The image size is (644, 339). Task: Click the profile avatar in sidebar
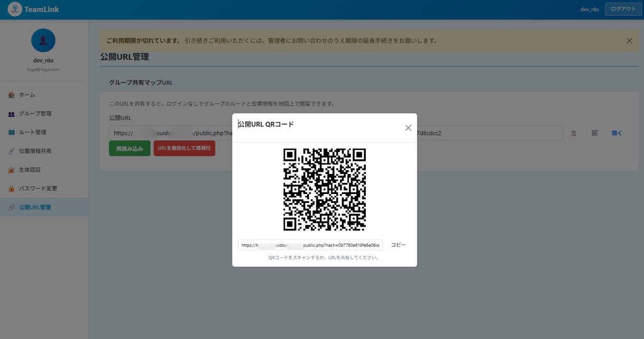point(43,41)
